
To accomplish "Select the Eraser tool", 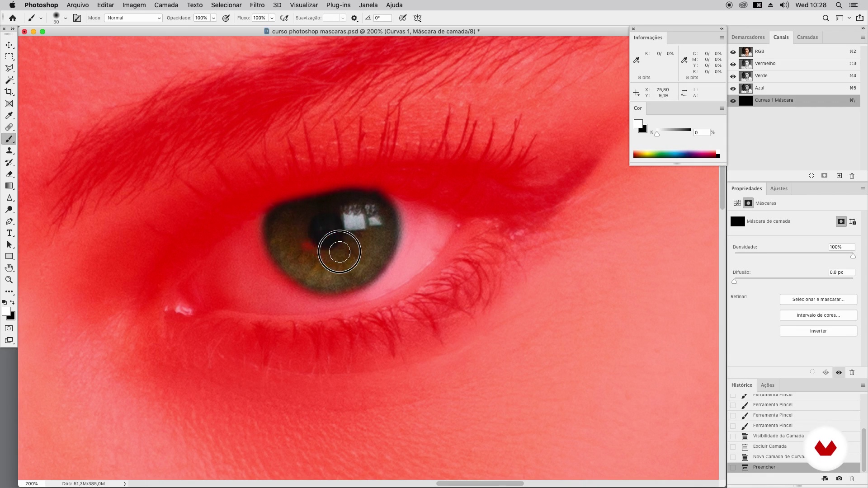I will 9,174.
